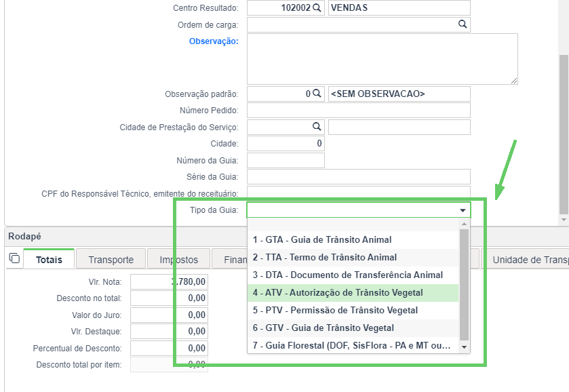
Task: Choose 2 - TTA - Termo de Trânsito Animal
Action: pyautogui.click(x=353, y=257)
